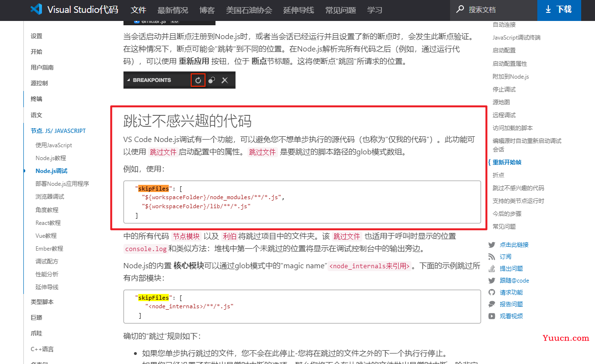
Task: Open the 美国石油协会 menu item
Action: coord(249,10)
